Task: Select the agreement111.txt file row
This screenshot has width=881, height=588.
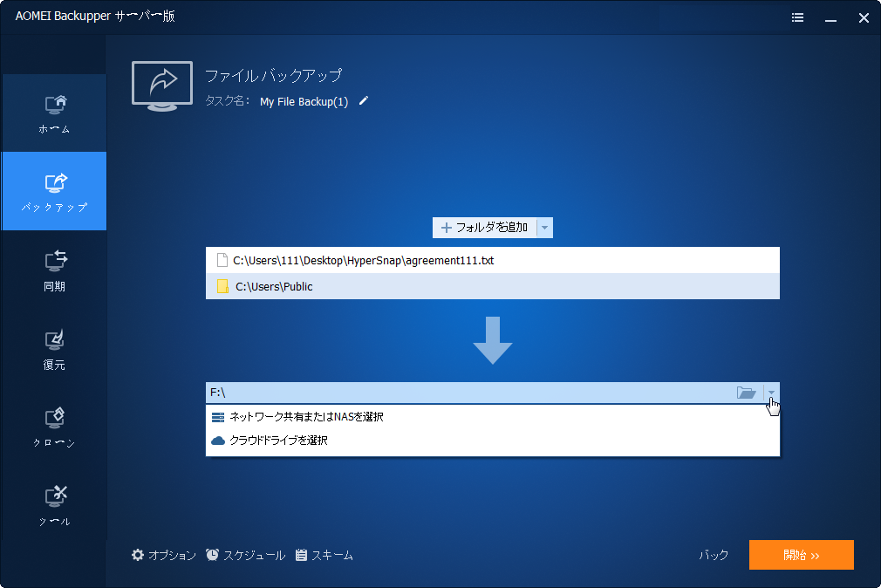Action: click(x=493, y=260)
